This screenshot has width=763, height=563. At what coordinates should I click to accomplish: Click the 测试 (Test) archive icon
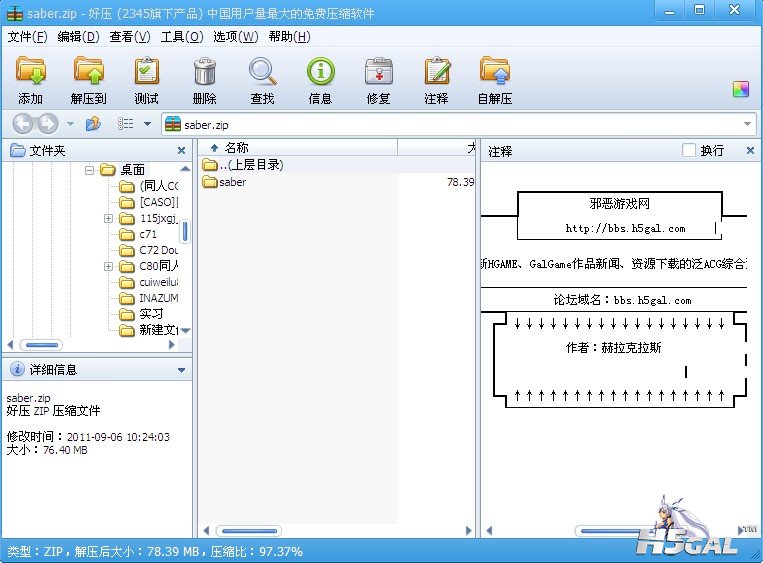146,73
